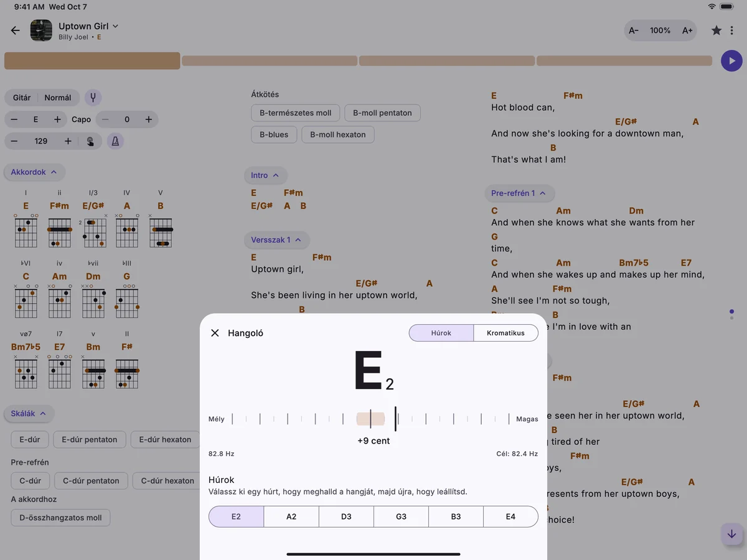Choose the E-dúr pentaton scale
The height and width of the screenshot is (560, 747).
[x=90, y=439]
